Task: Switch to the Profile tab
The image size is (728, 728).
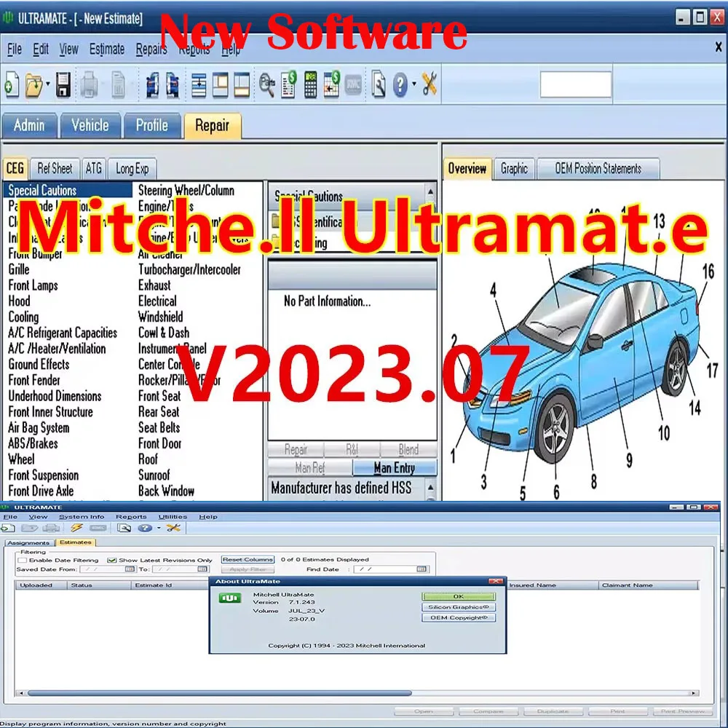Action: coord(152,125)
